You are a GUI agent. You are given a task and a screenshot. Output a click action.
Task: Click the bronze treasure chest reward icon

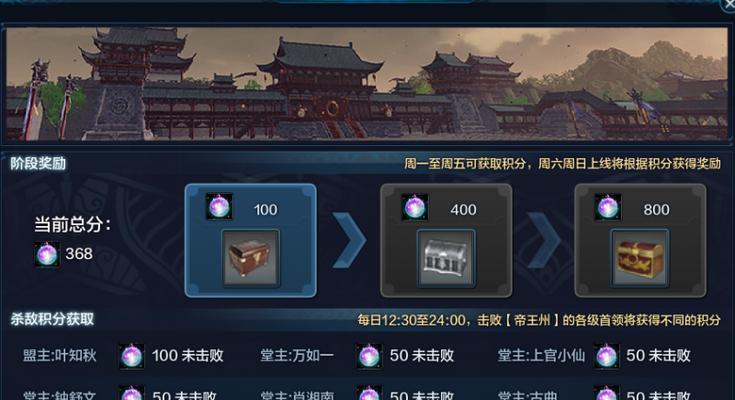point(251,258)
